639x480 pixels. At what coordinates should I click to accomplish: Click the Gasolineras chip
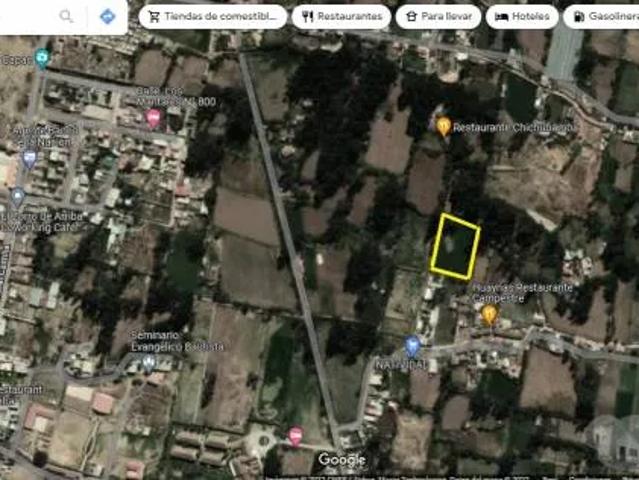click(x=602, y=17)
